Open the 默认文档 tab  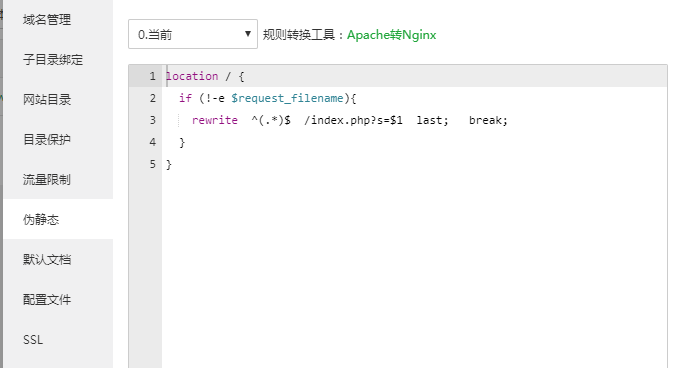47,260
